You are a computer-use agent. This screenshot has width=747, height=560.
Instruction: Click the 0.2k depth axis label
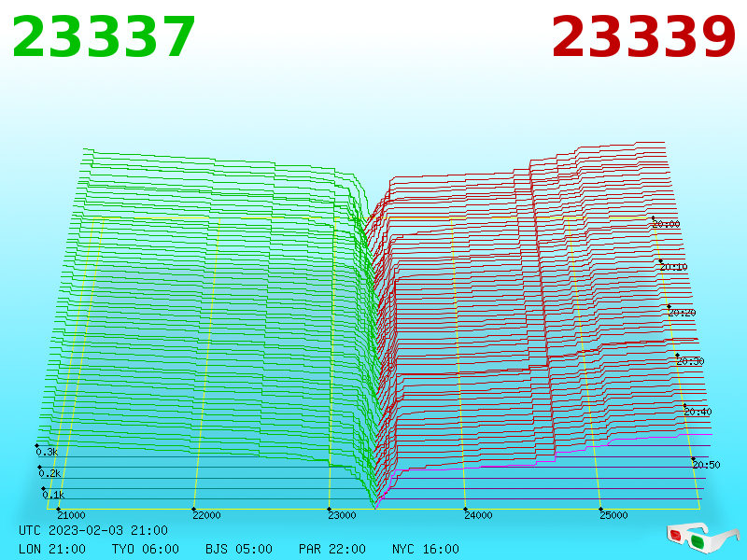[49, 473]
